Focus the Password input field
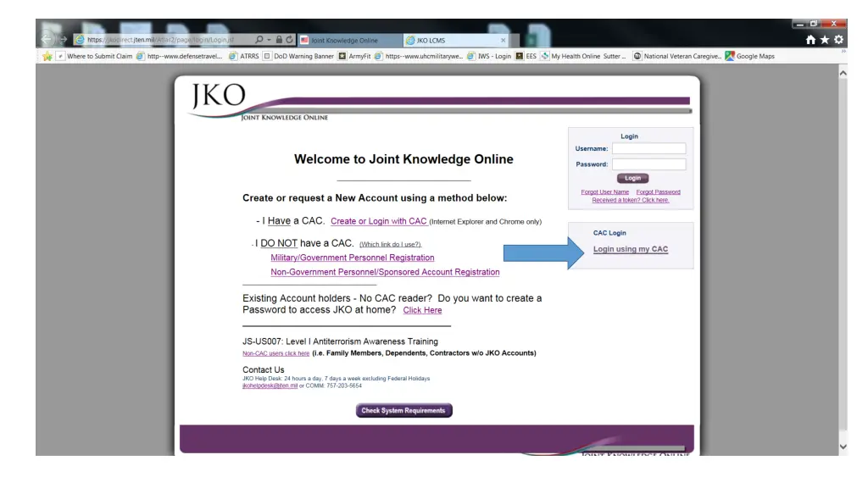This screenshot has height=488, width=868. (648, 164)
